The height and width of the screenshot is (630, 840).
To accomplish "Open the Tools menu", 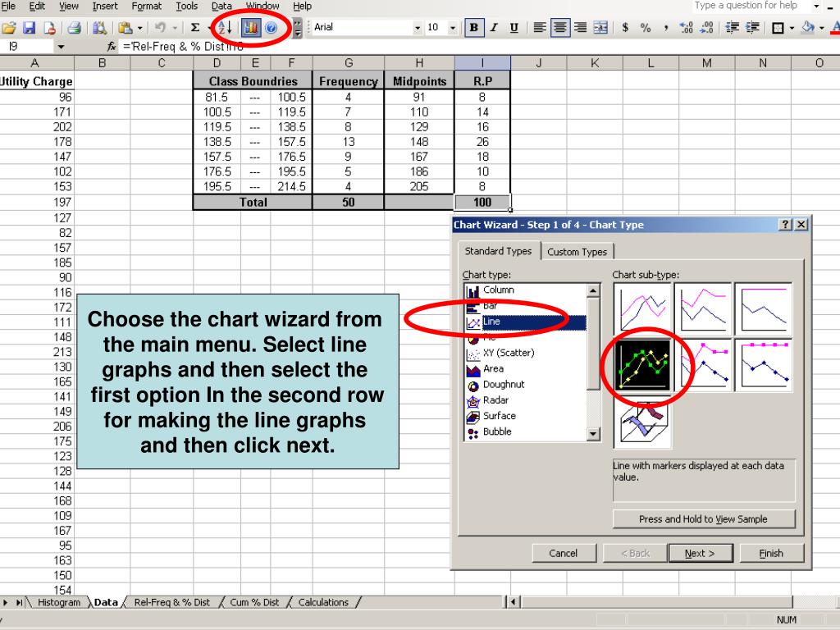I will 186,6.
